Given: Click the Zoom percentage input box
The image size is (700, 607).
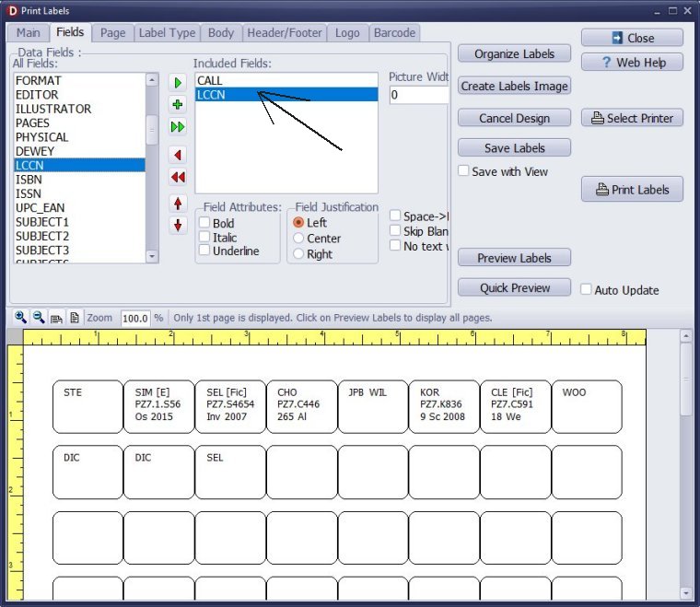Looking at the screenshot, I should (135, 318).
